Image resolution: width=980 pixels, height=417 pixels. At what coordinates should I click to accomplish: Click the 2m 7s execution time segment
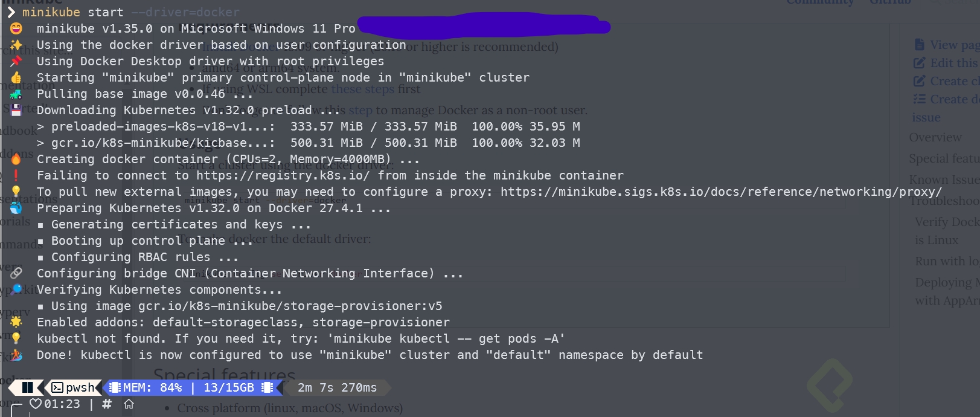pyautogui.click(x=337, y=387)
